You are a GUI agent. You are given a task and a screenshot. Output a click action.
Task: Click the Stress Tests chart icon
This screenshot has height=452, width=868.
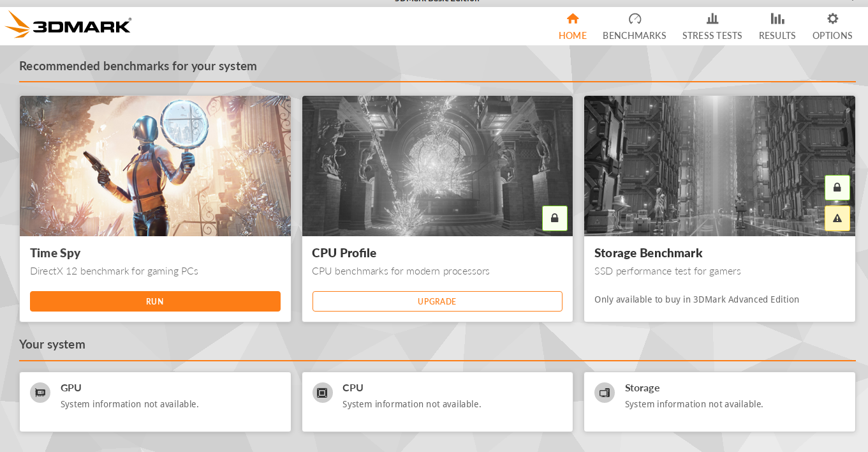712,19
